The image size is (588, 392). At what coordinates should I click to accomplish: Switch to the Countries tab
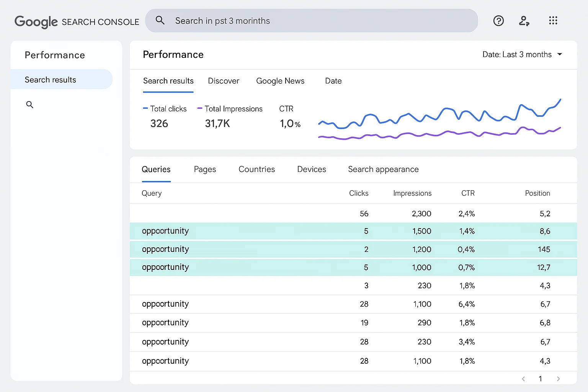pos(256,169)
